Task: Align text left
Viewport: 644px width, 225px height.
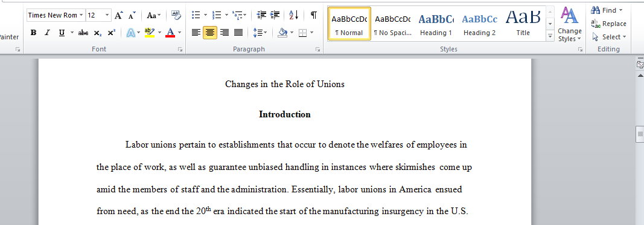Action: click(196, 33)
